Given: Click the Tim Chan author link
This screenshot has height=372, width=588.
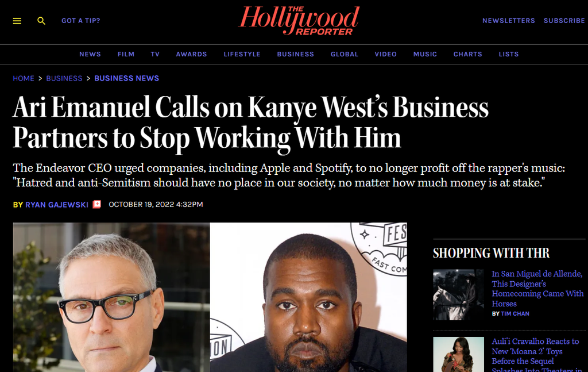Looking at the screenshot, I should click(x=515, y=314).
